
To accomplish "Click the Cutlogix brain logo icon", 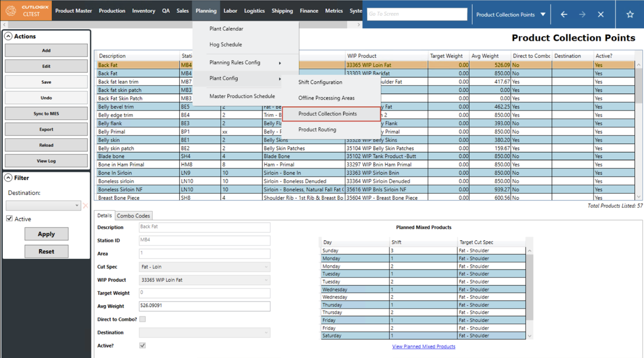I will [x=11, y=11].
